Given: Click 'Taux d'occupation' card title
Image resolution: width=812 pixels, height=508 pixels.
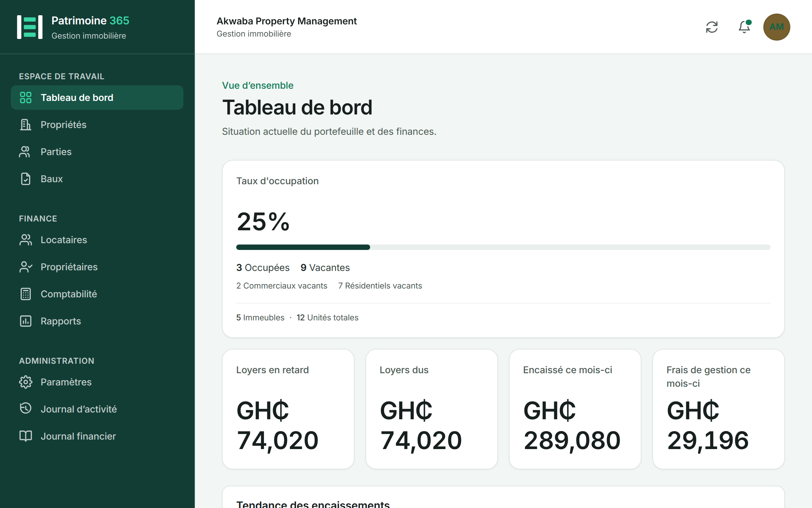Looking at the screenshot, I should 277,181.
